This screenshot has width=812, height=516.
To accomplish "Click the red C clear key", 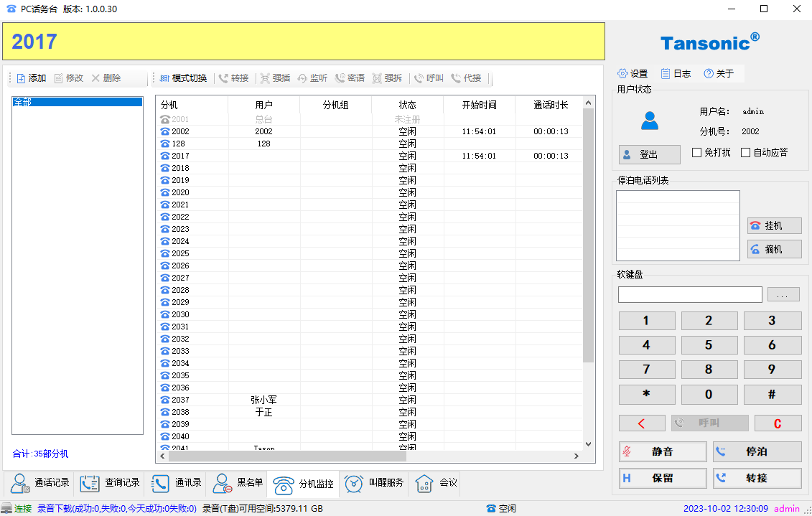I will click(x=778, y=423).
